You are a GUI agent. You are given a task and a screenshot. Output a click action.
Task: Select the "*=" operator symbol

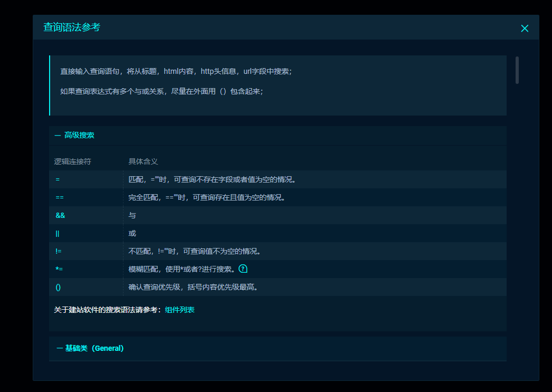coord(58,269)
